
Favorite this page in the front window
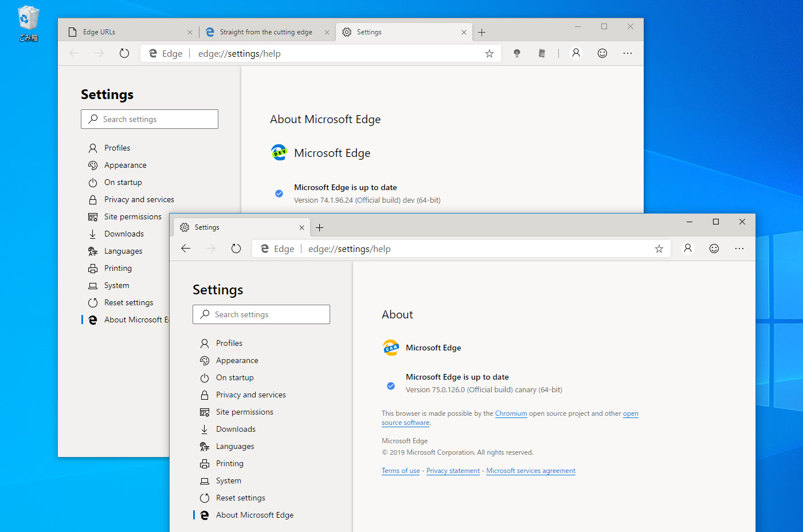pyautogui.click(x=659, y=249)
